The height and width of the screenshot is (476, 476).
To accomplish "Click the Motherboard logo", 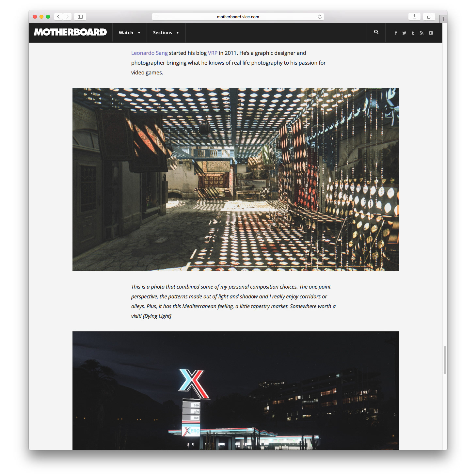I will click(71, 32).
